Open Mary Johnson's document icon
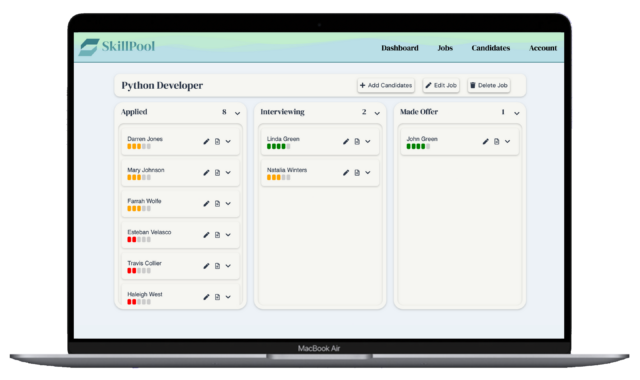 pos(218,173)
